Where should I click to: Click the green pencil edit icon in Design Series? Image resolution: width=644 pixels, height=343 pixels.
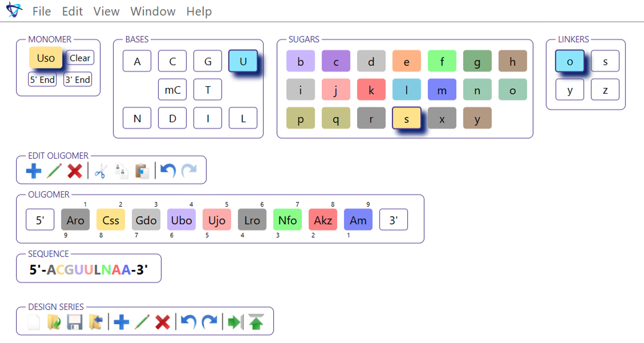142,322
